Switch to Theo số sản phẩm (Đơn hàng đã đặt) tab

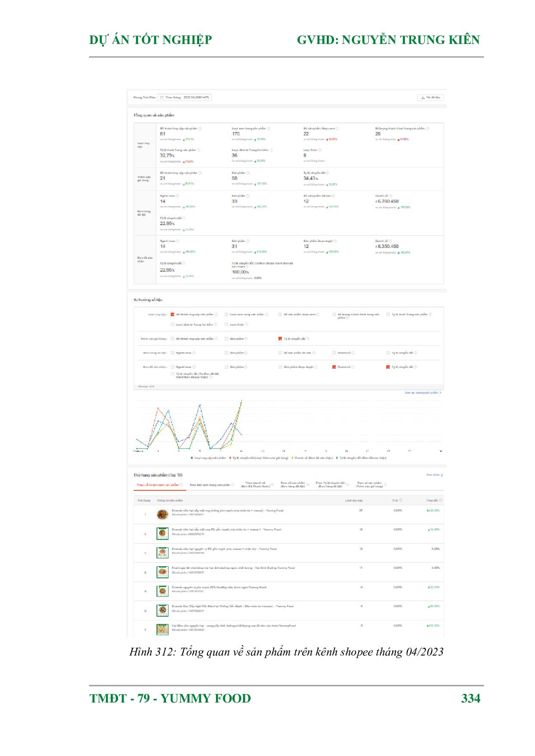295,485
